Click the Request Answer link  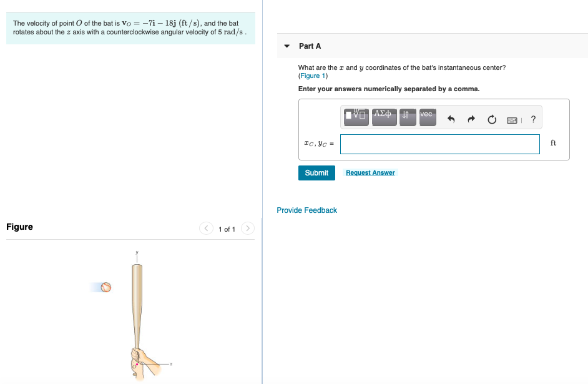point(370,172)
